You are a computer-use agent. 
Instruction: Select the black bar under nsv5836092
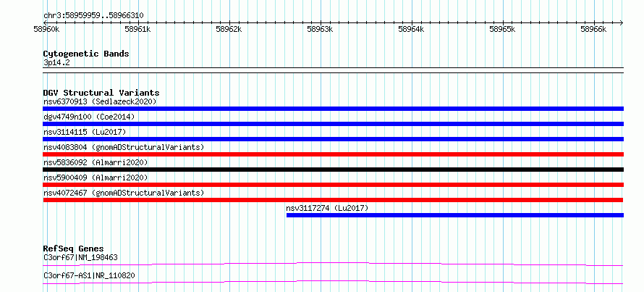tap(333, 170)
